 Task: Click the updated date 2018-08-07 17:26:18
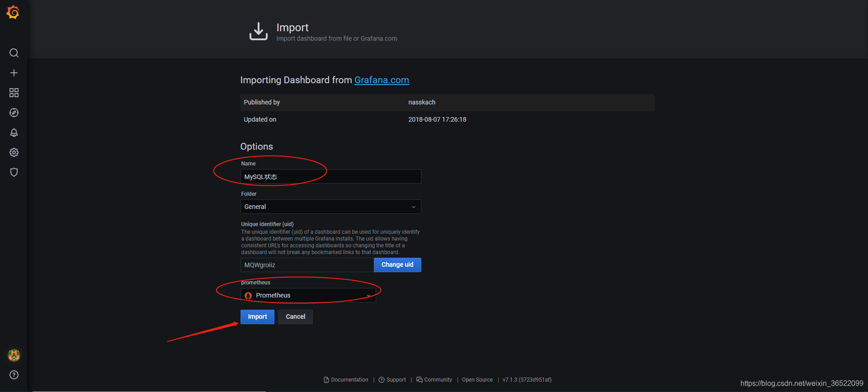[437, 119]
